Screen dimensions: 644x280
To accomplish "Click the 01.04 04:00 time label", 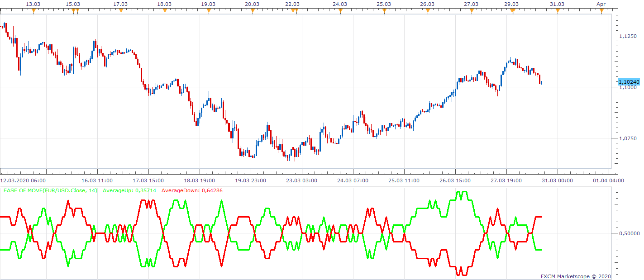I will point(610,180).
